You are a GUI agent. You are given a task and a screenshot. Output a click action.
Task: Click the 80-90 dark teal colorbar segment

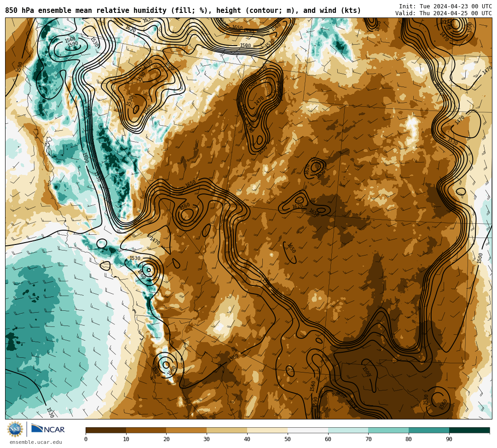click(x=429, y=430)
